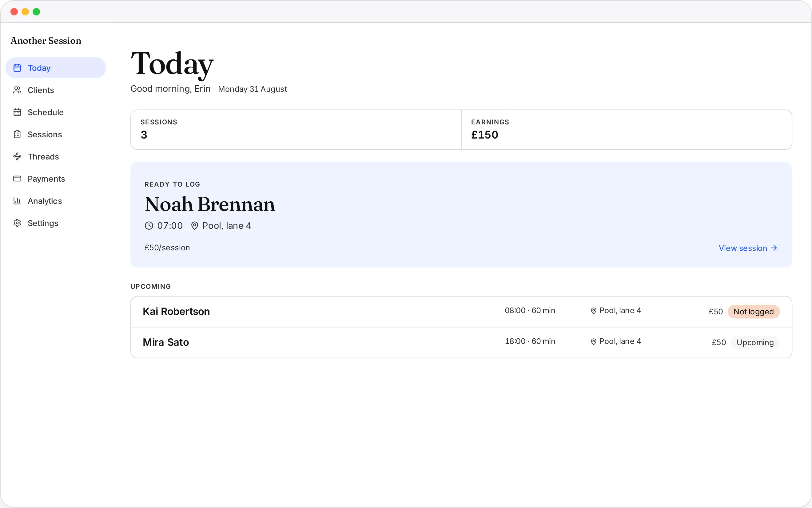Click the location pin in Noah Brennan card

(195, 226)
